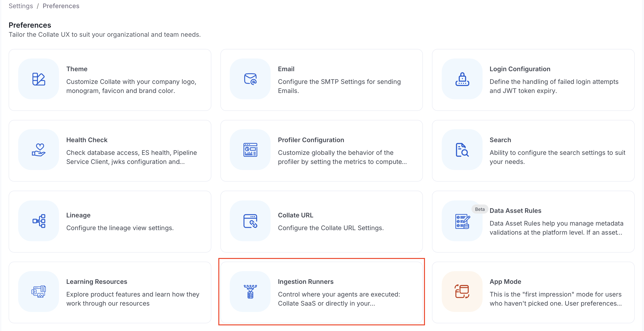Click the Theme palette icon
644x331 pixels.
(39, 79)
